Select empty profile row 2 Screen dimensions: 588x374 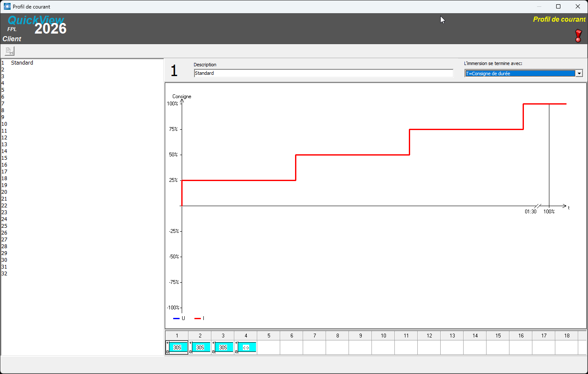pos(82,69)
